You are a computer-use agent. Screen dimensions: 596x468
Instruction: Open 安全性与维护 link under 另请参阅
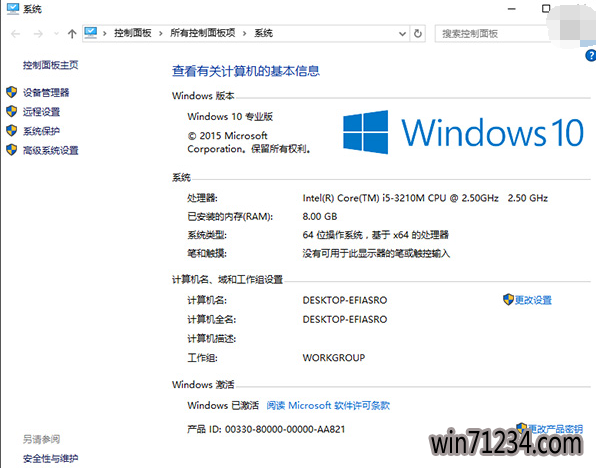coord(51,458)
